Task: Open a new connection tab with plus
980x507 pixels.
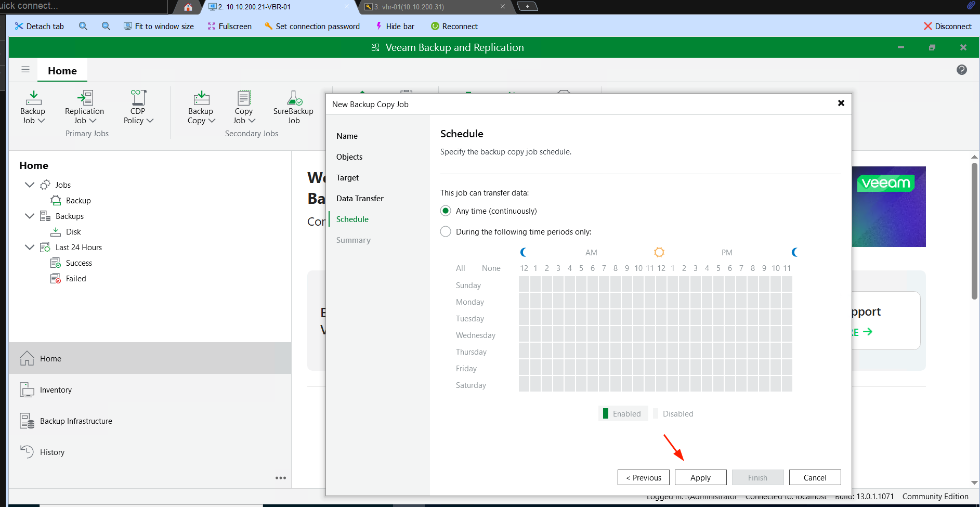Action: coord(528,6)
